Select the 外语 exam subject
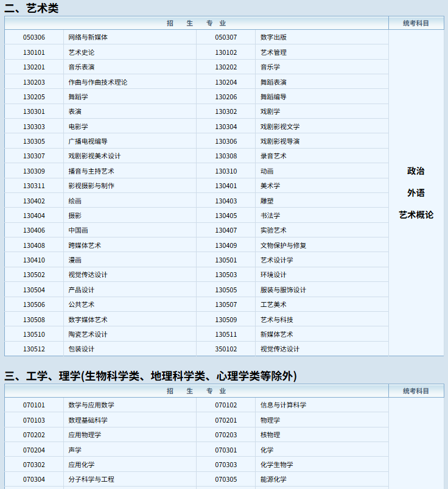448x489 pixels. [x=416, y=193]
